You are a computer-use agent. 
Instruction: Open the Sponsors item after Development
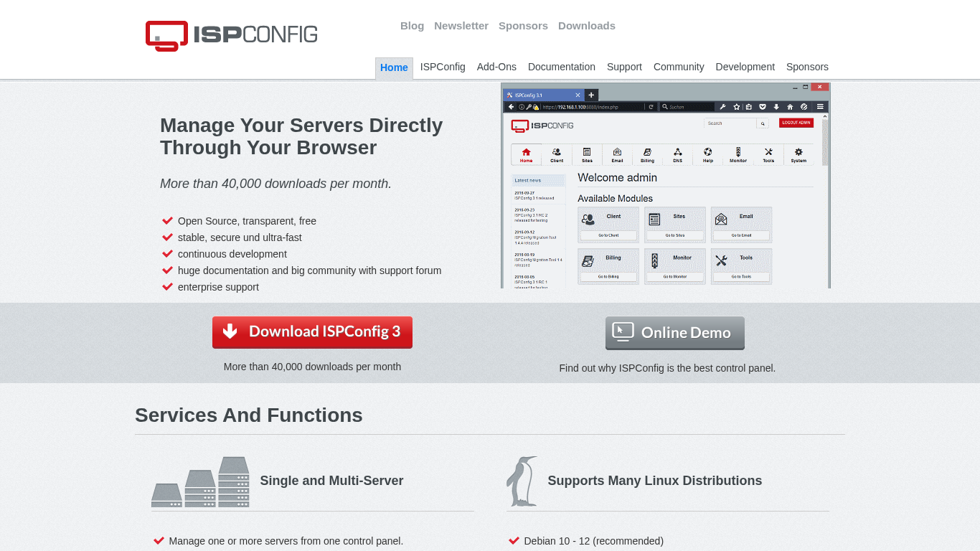(807, 67)
